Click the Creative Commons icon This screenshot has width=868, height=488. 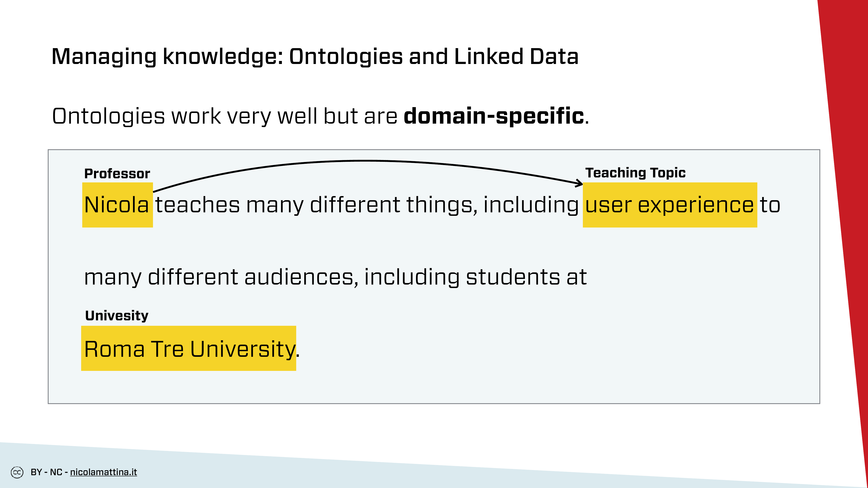pyautogui.click(x=17, y=472)
